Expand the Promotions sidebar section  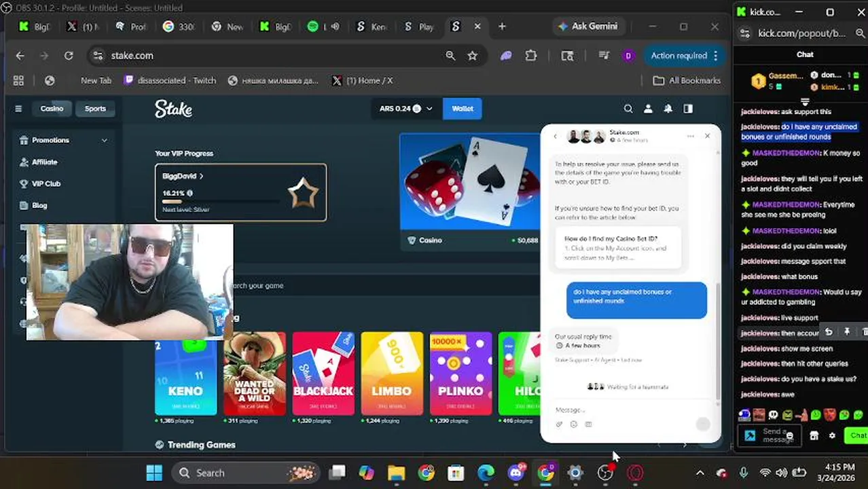click(104, 140)
